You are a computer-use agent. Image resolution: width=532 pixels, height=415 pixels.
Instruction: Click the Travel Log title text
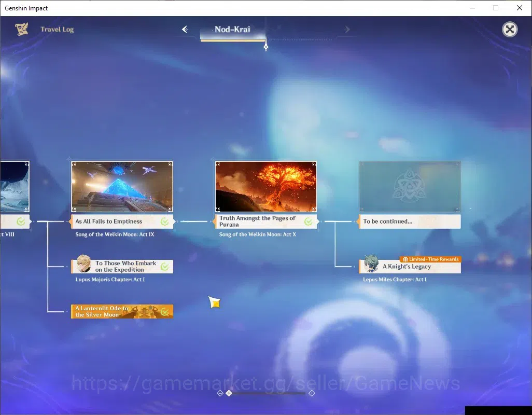57,30
